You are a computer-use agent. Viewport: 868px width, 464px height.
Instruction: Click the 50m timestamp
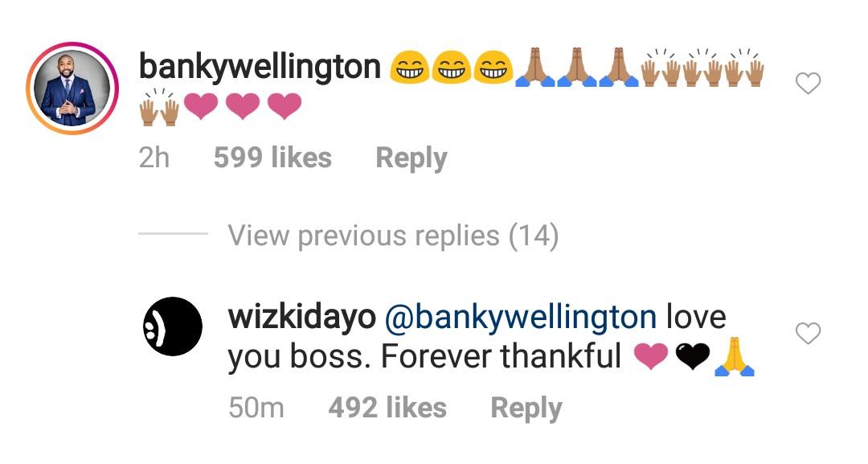[x=256, y=408]
